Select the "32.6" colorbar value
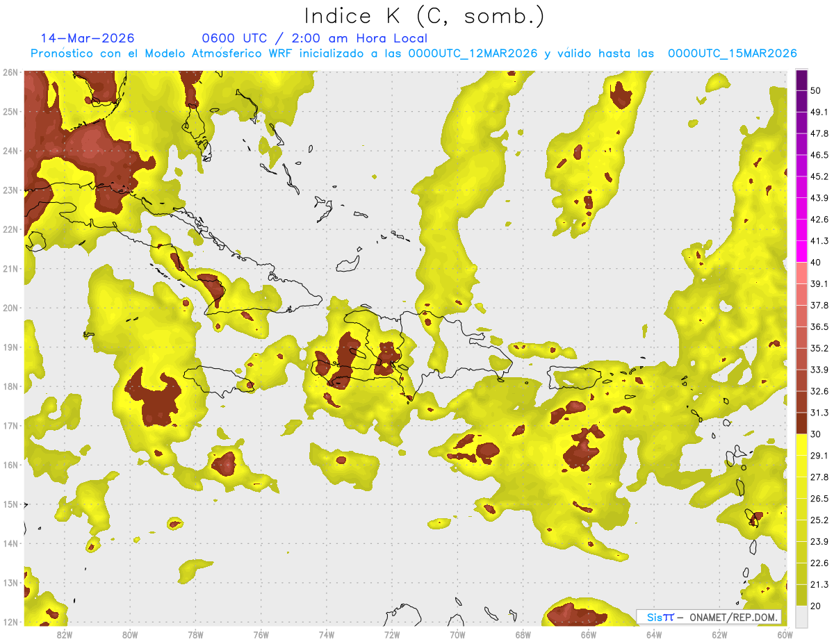 click(x=819, y=391)
